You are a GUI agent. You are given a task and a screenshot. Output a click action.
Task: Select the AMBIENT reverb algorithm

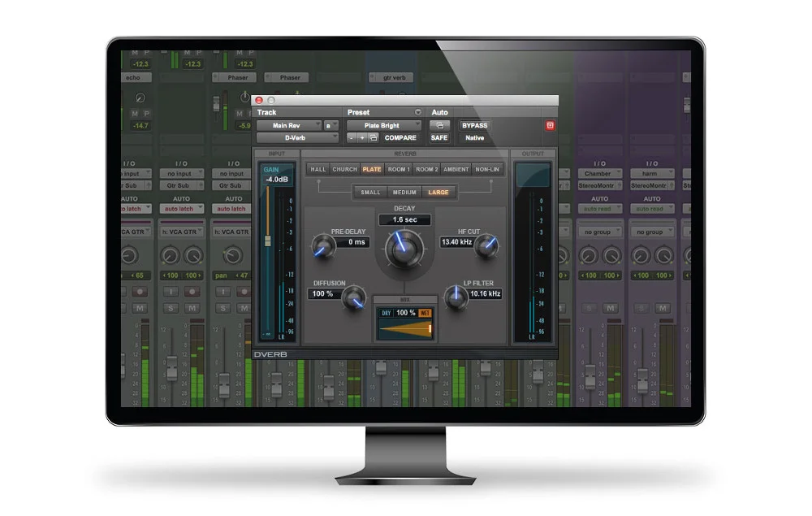coord(456,169)
